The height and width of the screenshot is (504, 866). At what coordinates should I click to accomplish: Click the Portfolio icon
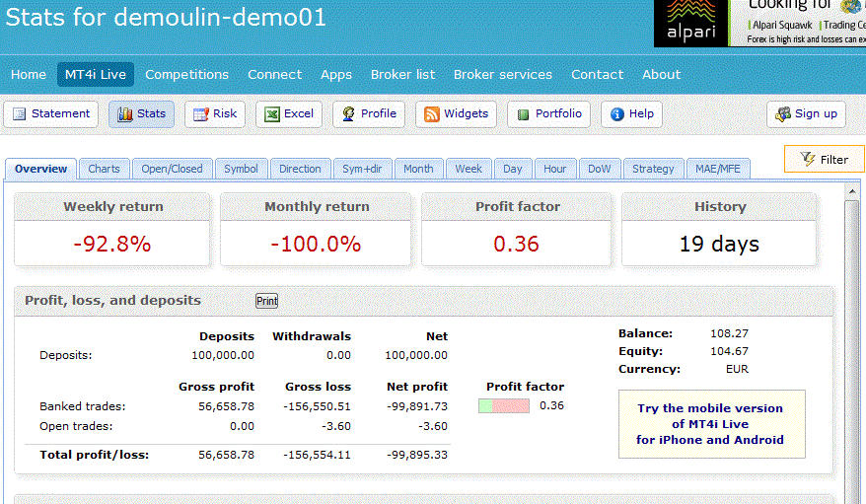click(523, 114)
